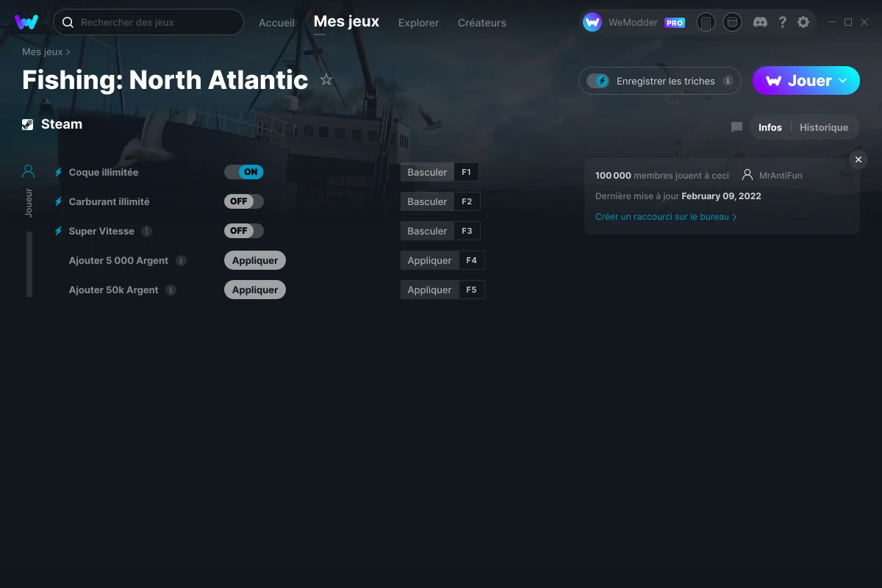Apply Ajouter 50k Argent cheat

click(x=255, y=290)
